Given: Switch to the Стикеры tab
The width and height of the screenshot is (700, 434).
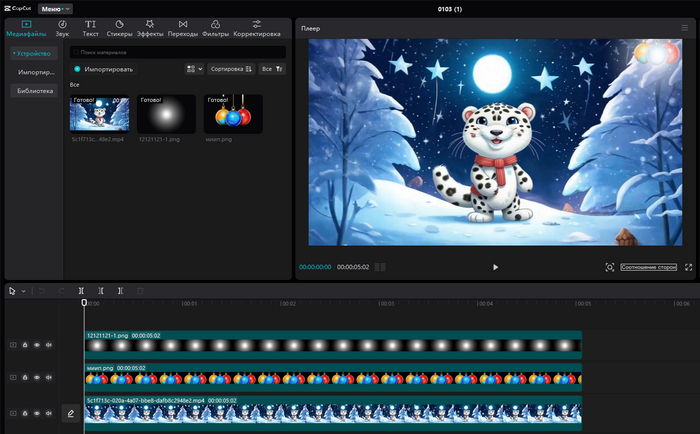Looking at the screenshot, I should coord(119,28).
